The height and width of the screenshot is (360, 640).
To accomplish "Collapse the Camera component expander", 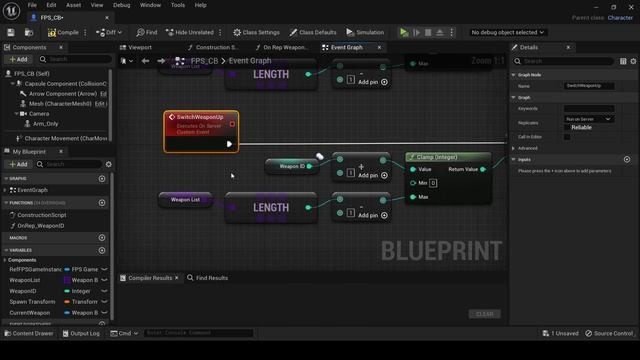I will tap(16, 113).
